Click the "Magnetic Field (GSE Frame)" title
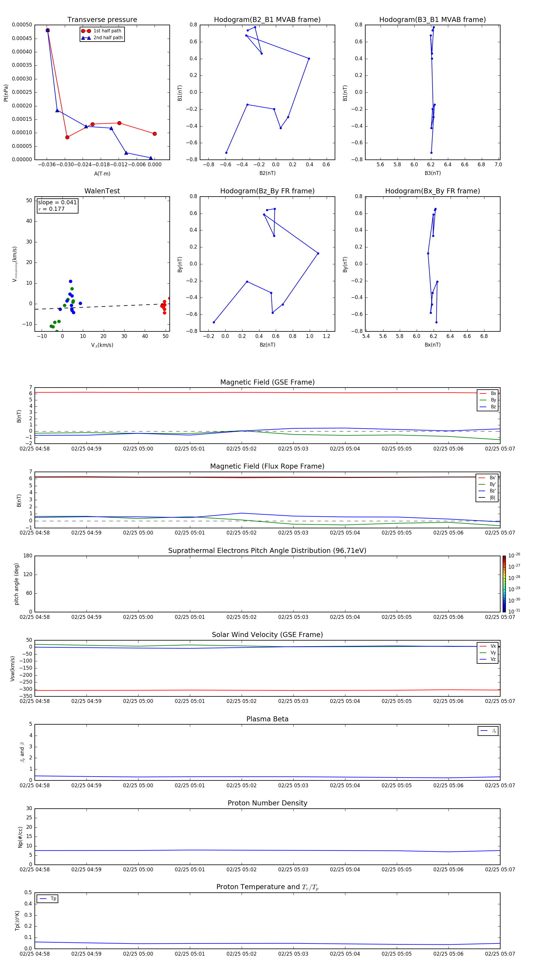This screenshot has width=535, height=980. [267, 382]
